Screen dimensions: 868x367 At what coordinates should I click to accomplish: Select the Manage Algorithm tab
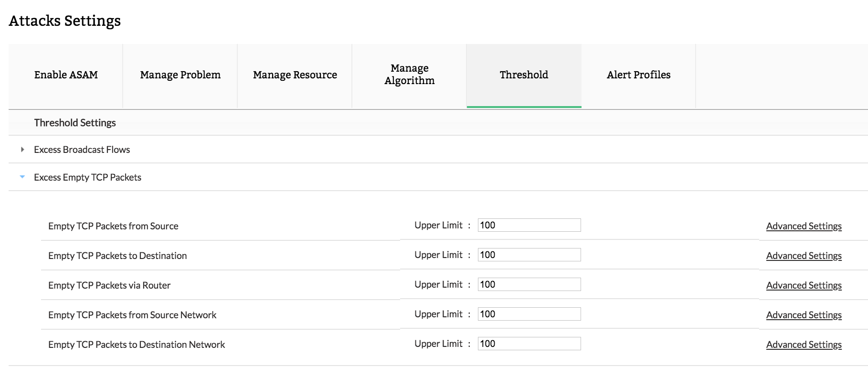point(410,75)
